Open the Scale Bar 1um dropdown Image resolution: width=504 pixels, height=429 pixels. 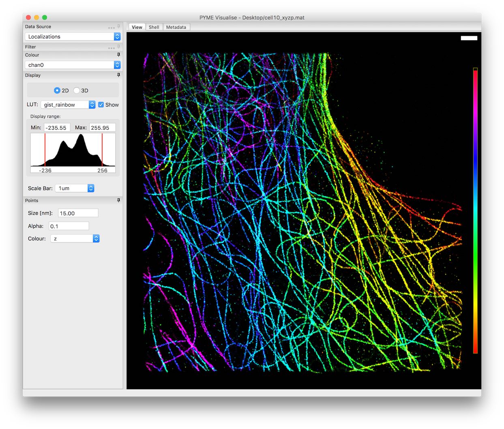(x=74, y=188)
